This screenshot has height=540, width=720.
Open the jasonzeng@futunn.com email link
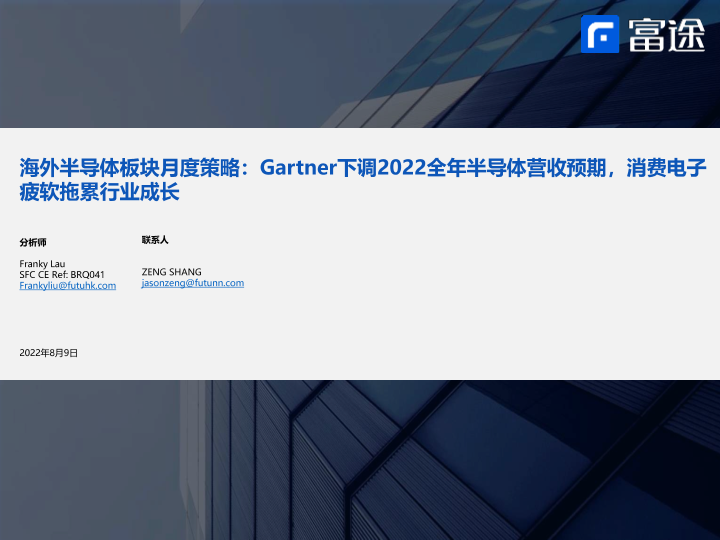tap(192, 283)
